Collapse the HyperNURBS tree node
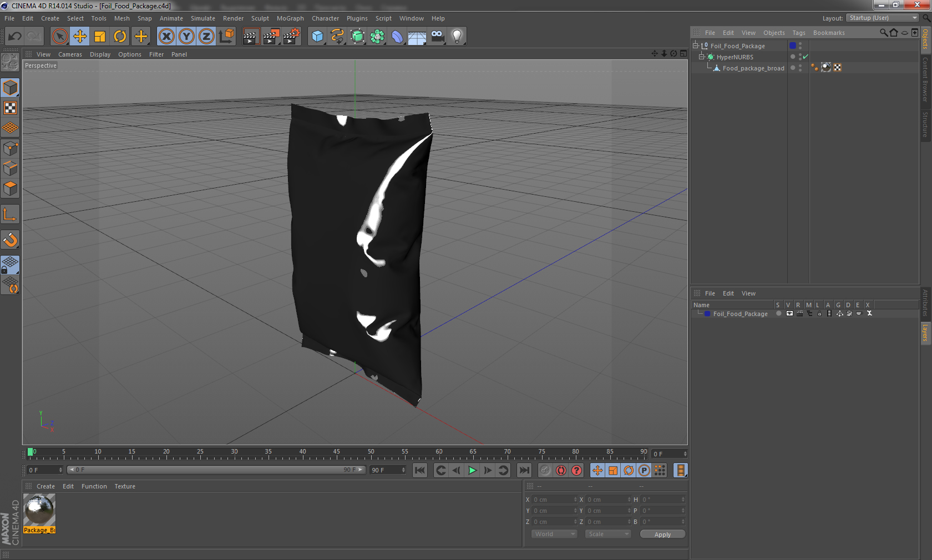The image size is (932, 560). (x=701, y=57)
